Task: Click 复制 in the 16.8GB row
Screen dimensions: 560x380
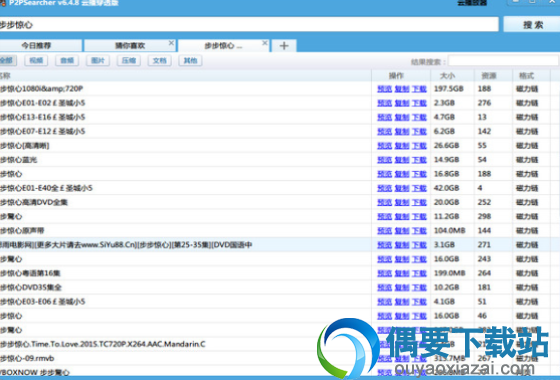Action: coord(402,174)
